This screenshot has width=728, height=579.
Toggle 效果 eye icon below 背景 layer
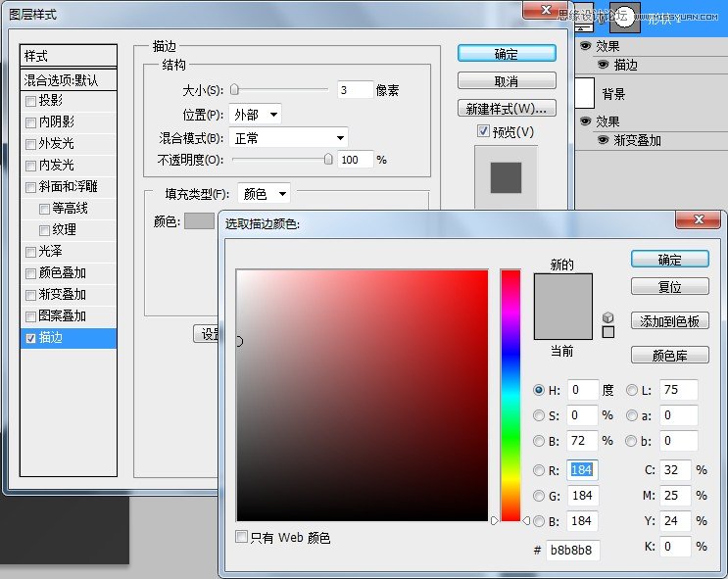tap(586, 121)
